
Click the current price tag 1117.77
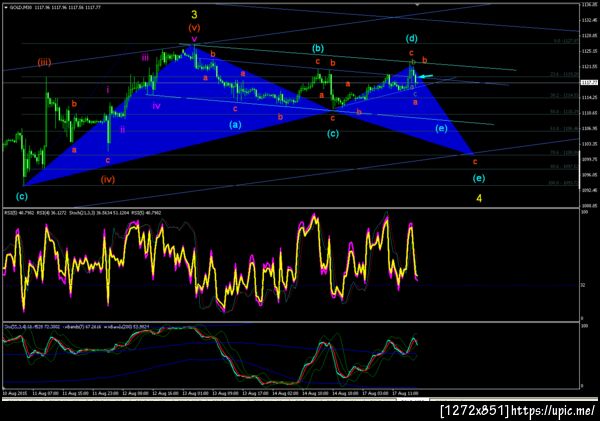point(588,83)
